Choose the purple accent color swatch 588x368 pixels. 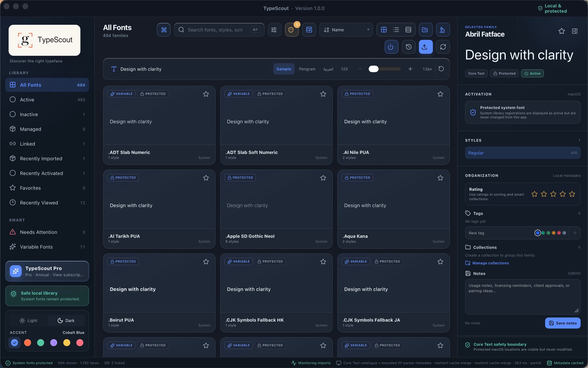[x=54, y=342]
